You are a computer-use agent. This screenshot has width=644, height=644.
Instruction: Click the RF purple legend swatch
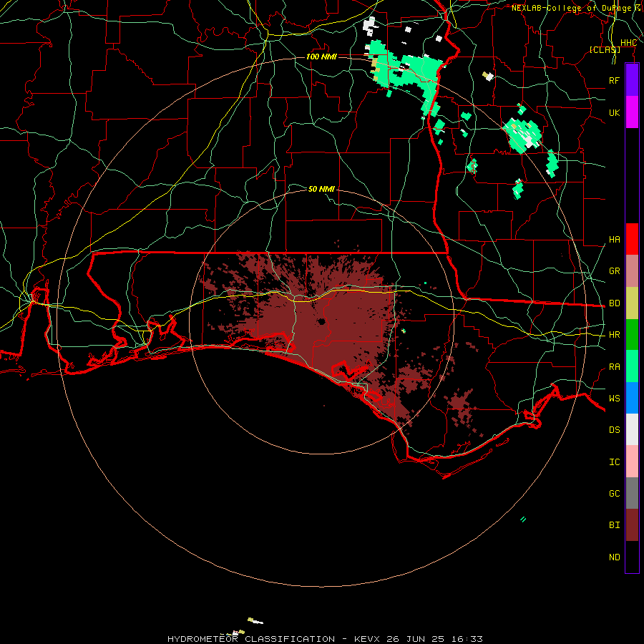coord(632,80)
